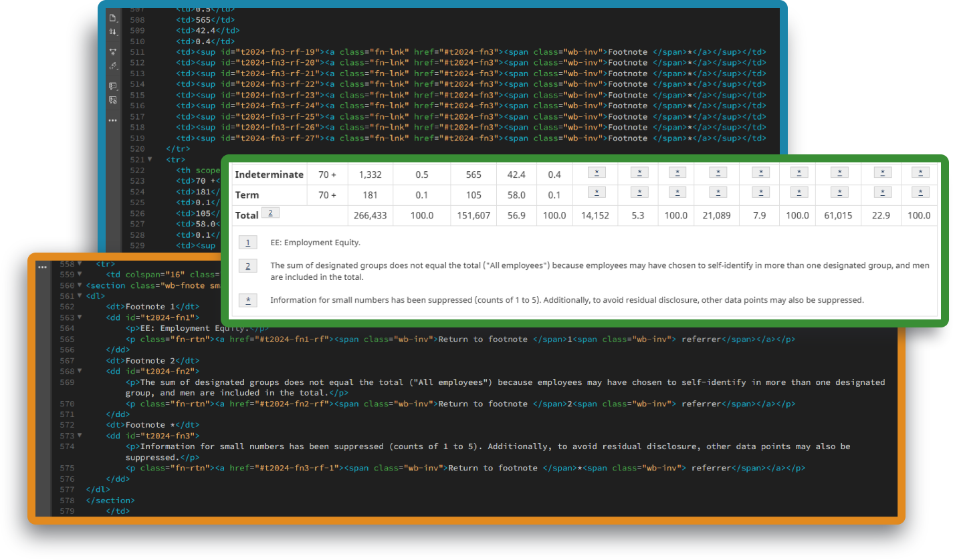Click the Format Source Code icon
Image resolution: width=953 pixels, height=560 pixels.
[x=112, y=66]
